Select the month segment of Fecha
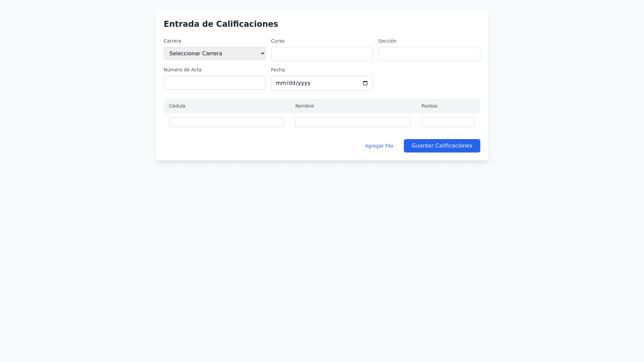Viewport: 644px width, 362px height. pos(280,83)
